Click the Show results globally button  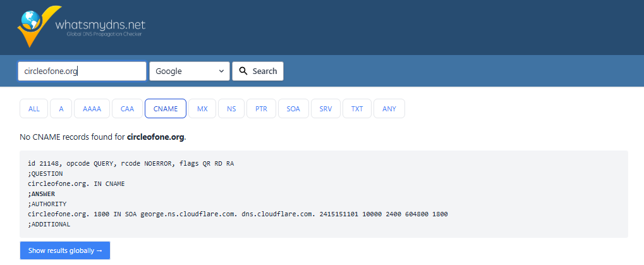click(x=65, y=250)
